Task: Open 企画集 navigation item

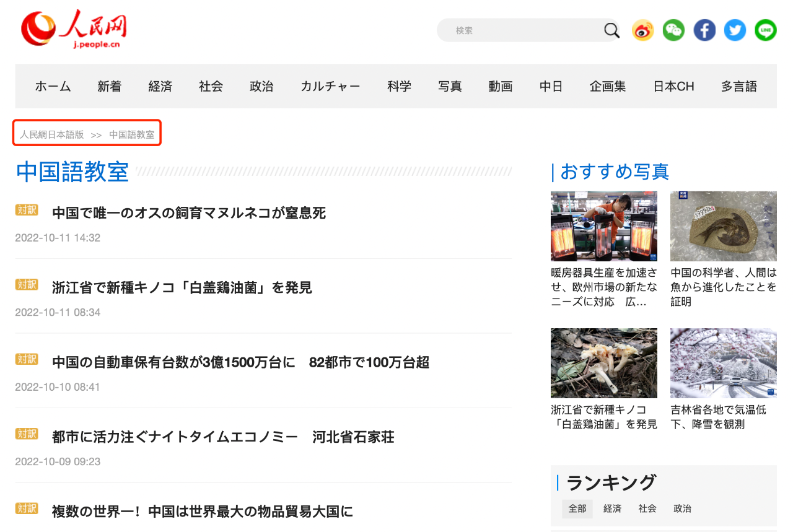Action: tap(608, 87)
